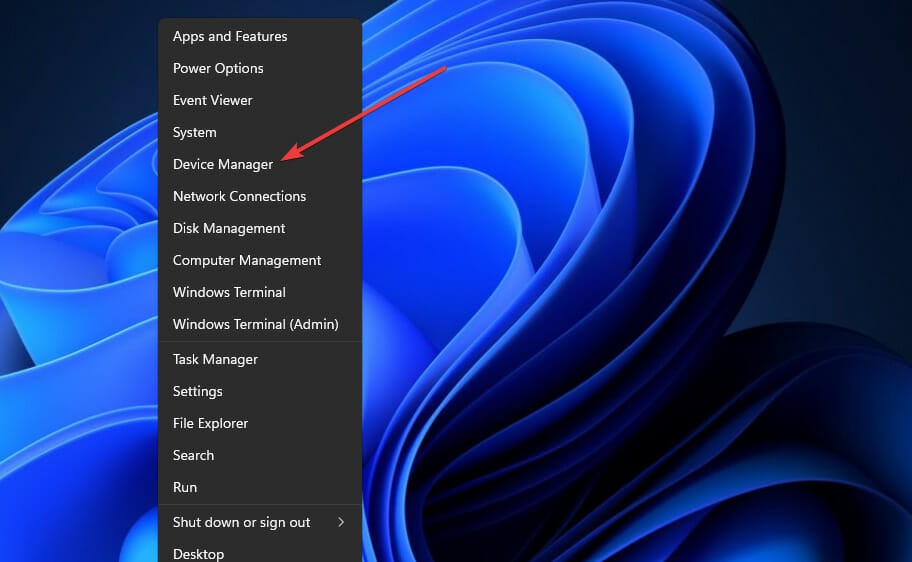Select Computer Management
Image resolution: width=912 pixels, height=562 pixels.
[x=260, y=260]
